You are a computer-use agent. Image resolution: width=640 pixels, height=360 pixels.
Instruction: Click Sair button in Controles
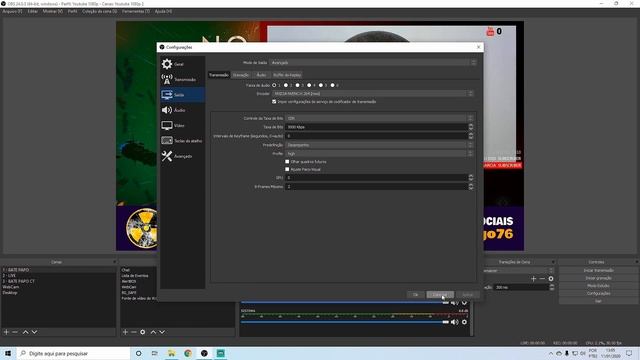click(x=598, y=301)
